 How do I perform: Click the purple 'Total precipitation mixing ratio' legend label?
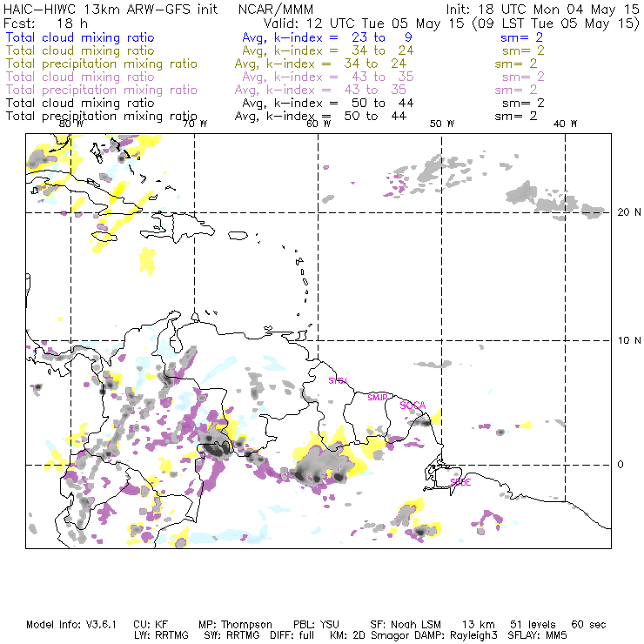(102, 90)
